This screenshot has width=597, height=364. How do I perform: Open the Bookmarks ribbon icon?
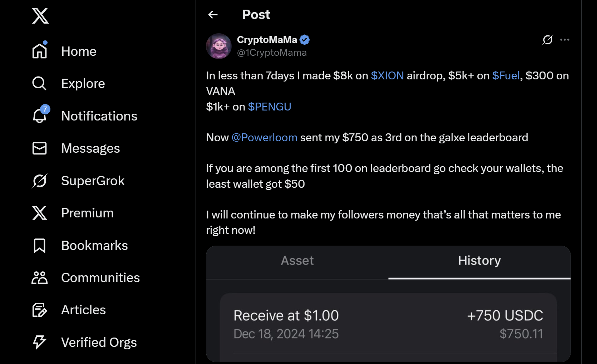pos(40,245)
